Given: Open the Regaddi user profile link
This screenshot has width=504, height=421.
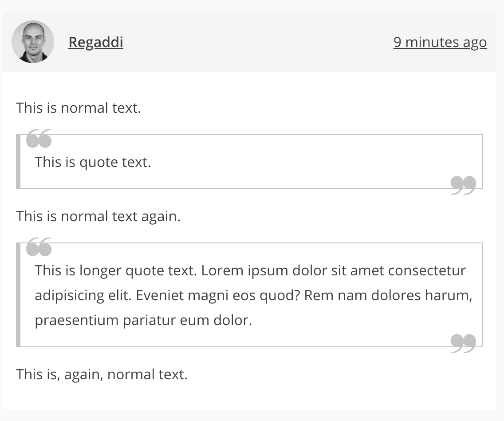Looking at the screenshot, I should coord(95,42).
